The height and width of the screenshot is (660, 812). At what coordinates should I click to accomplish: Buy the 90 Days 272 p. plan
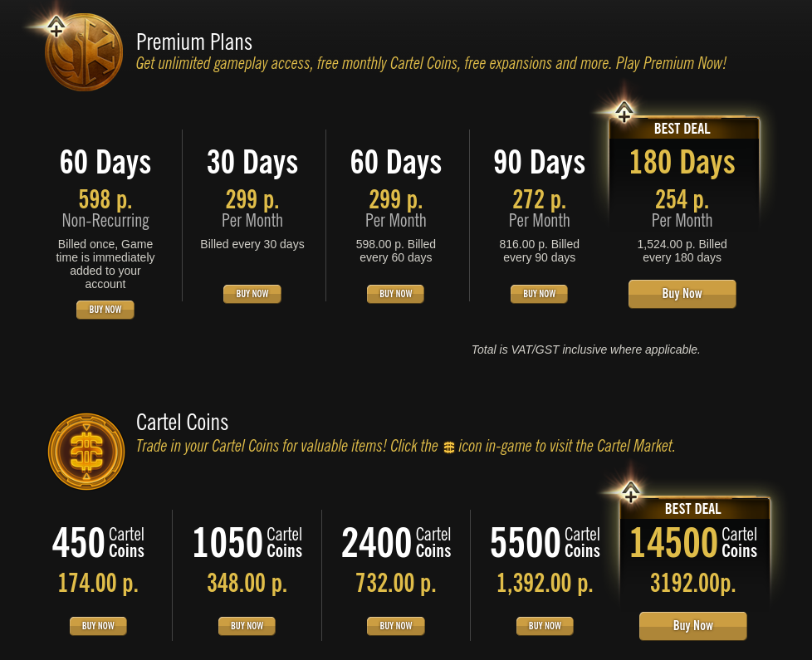point(539,294)
